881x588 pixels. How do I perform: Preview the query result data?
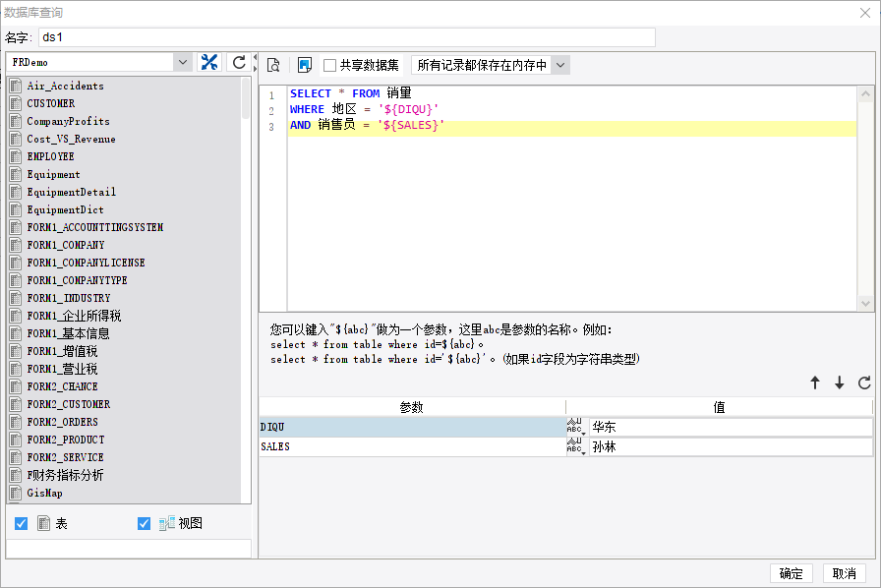tap(273, 65)
